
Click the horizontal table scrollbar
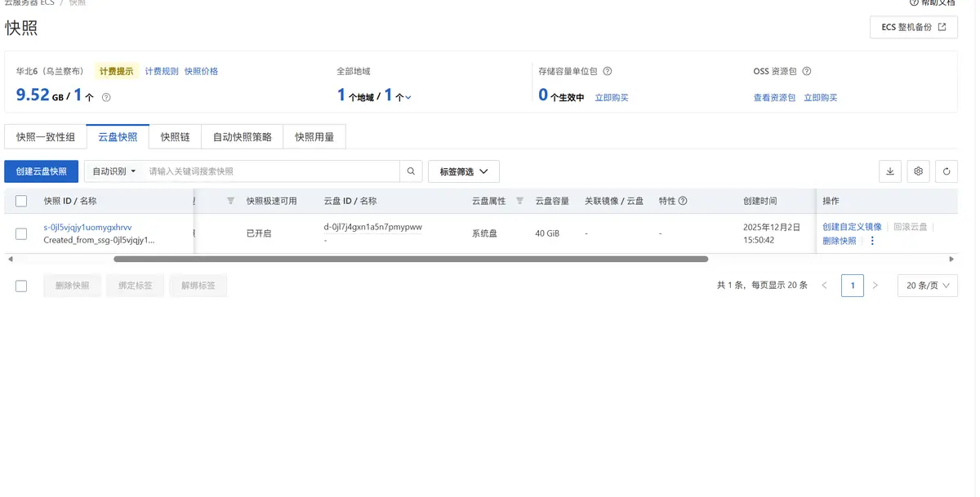pyautogui.click(x=411, y=259)
